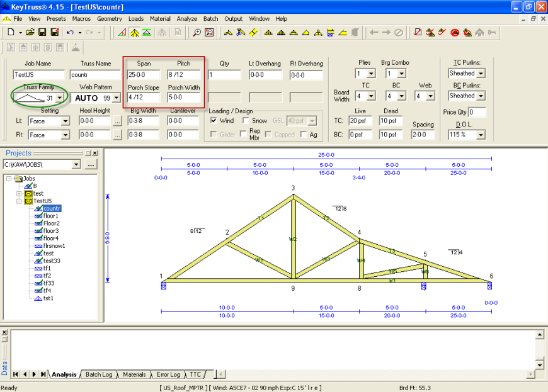Screen dimensions: 548x392
Task: Switch to the Materials tab
Action: (x=134, y=374)
